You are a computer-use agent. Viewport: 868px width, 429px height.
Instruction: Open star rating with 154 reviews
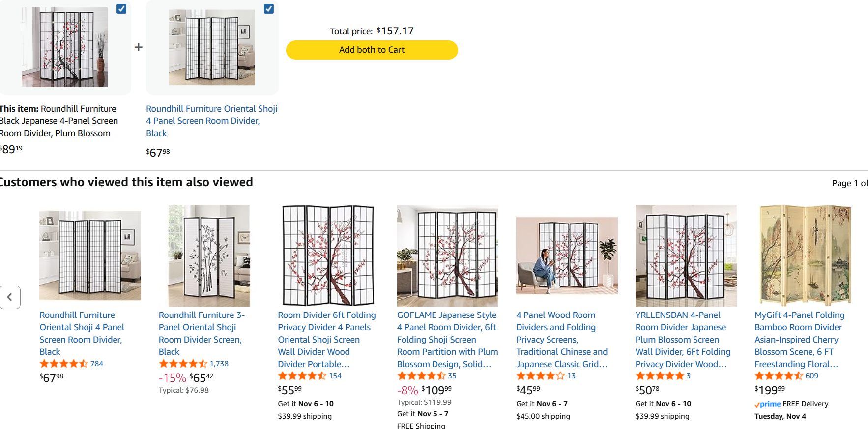(302, 376)
